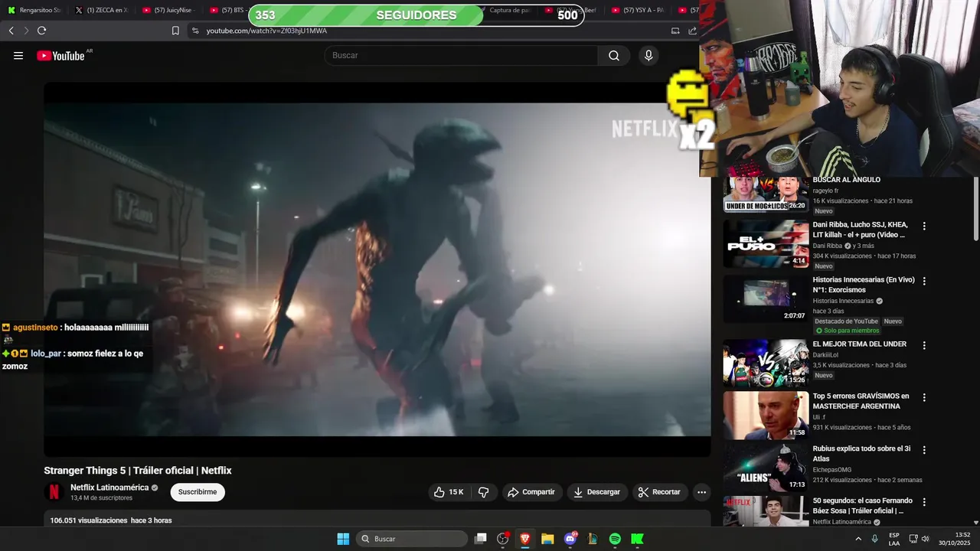Viewport: 980px width, 551px height.
Task: Switch to the Rengarsitoo Kick browser tab
Action: [x=34, y=10]
